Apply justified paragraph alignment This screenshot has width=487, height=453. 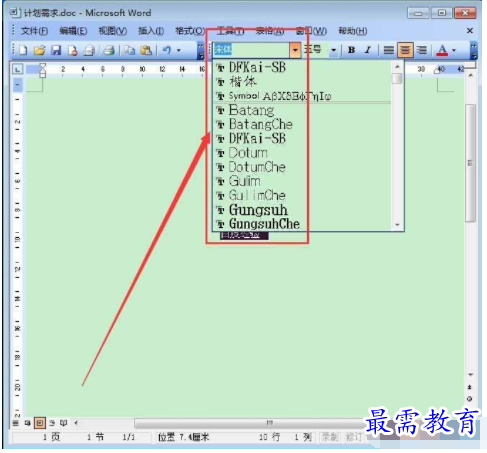click(388, 50)
